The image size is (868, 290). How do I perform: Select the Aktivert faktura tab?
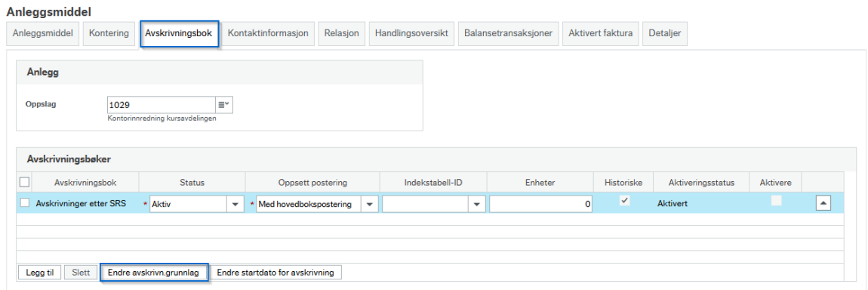point(600,33)
